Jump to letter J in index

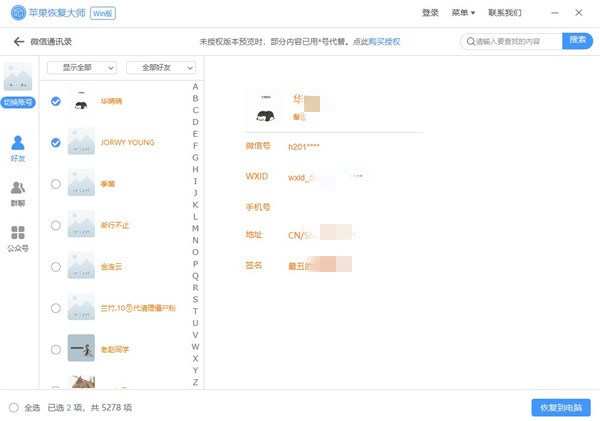tap(195, 193)
